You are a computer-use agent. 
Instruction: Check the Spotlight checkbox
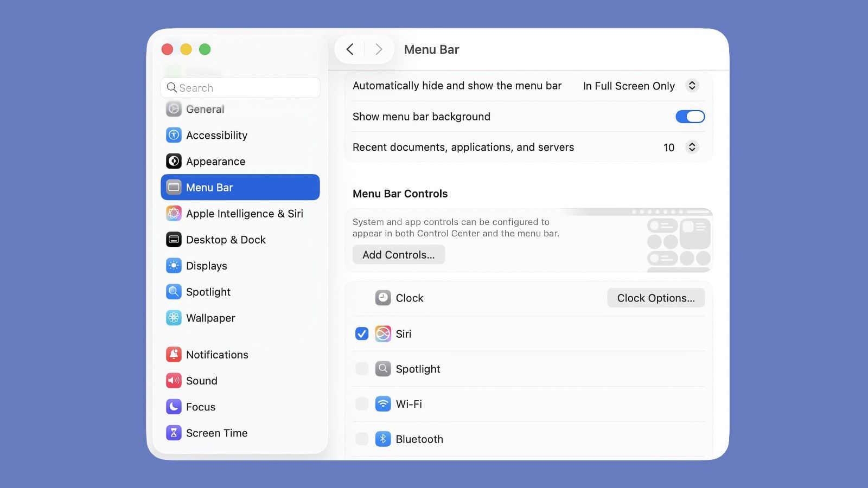362,369
